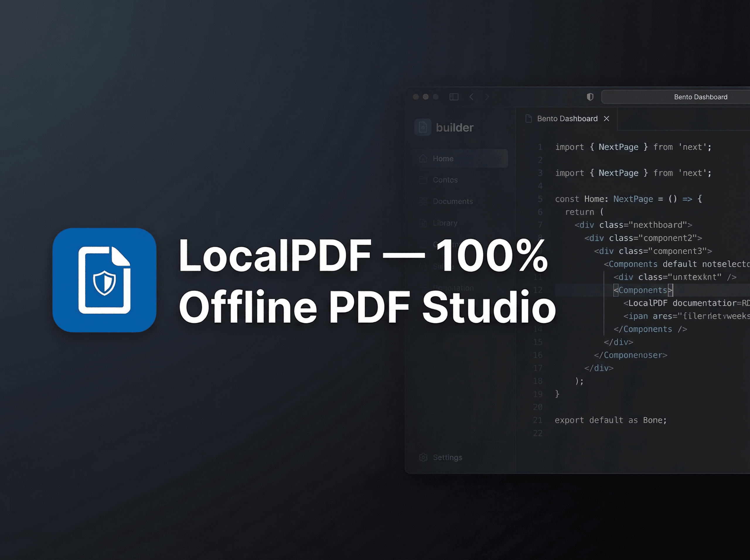
Task: Click the back navigation chevron
Action: point(471,97)
